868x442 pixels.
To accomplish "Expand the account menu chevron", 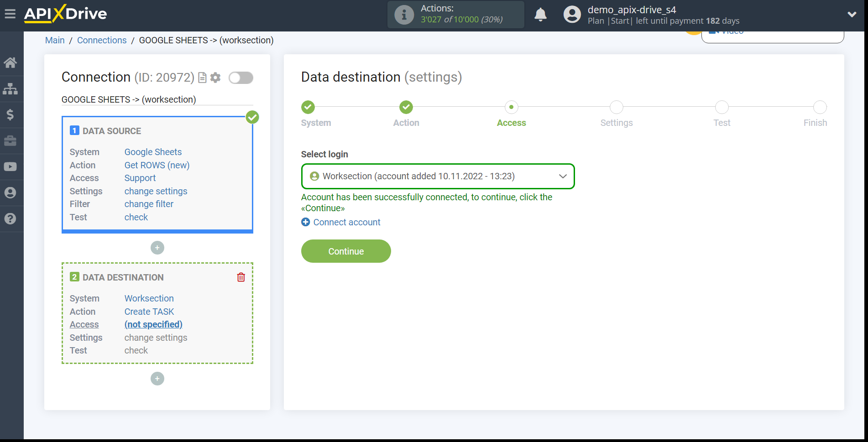I will [x=852, y=15].
